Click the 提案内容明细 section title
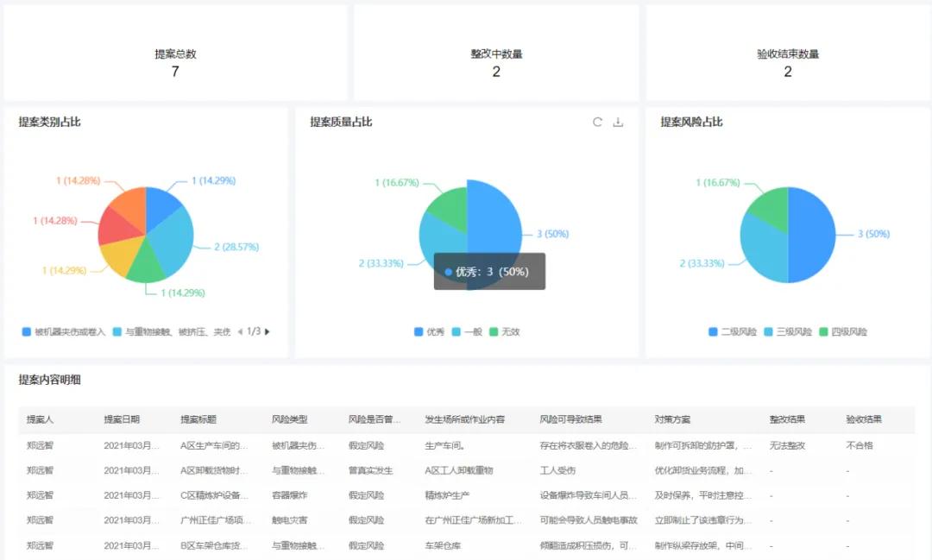The width and height of the screenshot is (932, 560). 49,380
